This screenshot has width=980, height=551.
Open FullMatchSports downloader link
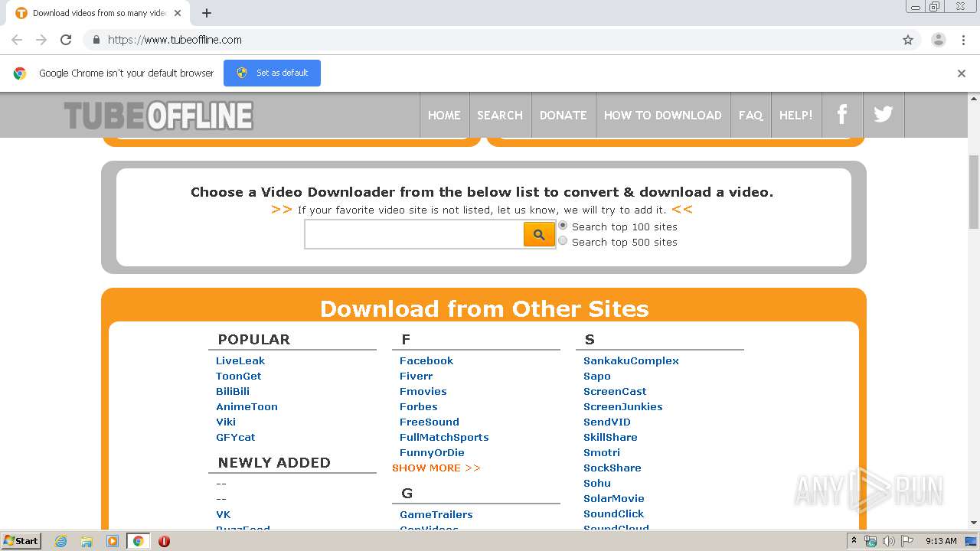[x=444, y=437]
